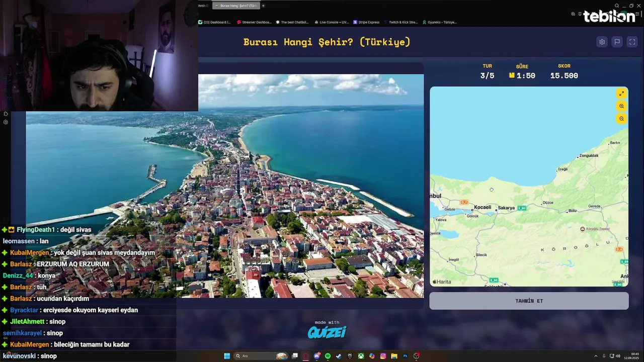This screenshot has height=362, width=644.
Task: Click Sakarya on the map
Action: 506,208
